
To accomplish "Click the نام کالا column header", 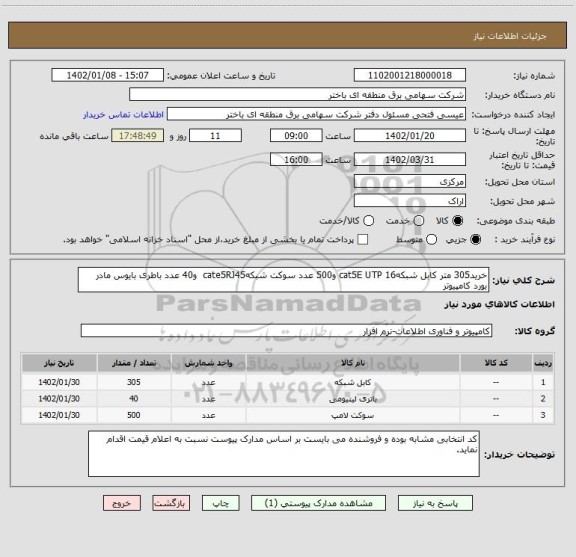I will pos(353,363).
